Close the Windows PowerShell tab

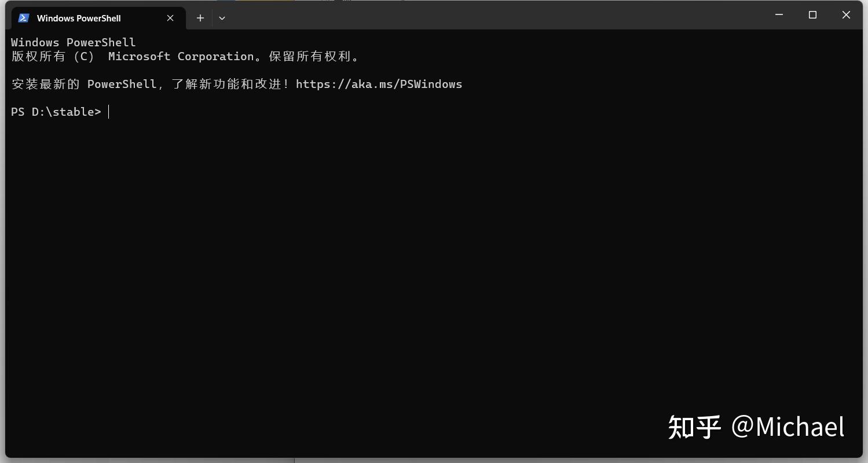170,18
